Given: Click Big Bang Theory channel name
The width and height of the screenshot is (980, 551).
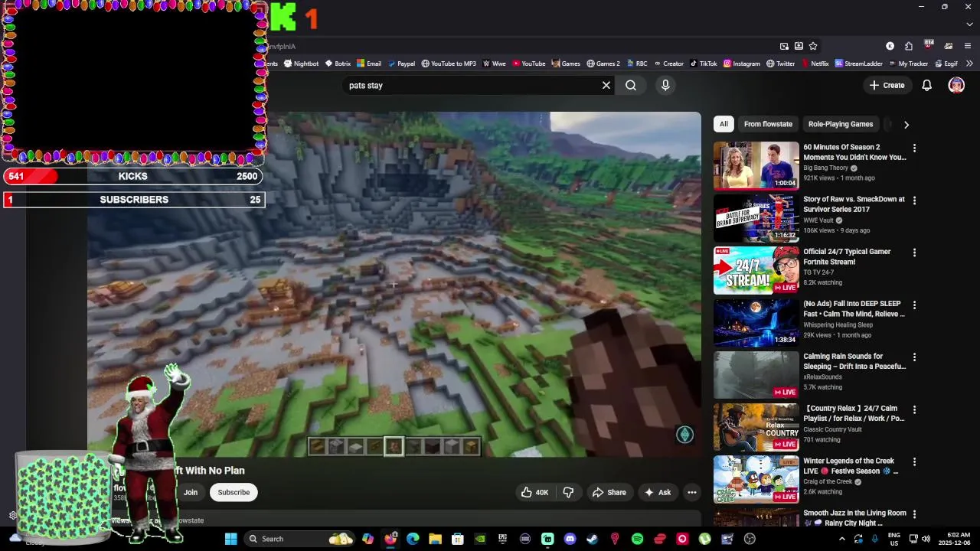Looking at the screenshot, I should pyautogui.click(x=825, y=168).
